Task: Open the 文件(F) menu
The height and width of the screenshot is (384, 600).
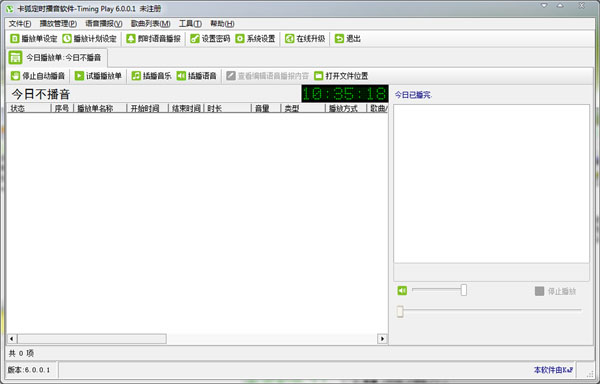Action: [20, 24]
